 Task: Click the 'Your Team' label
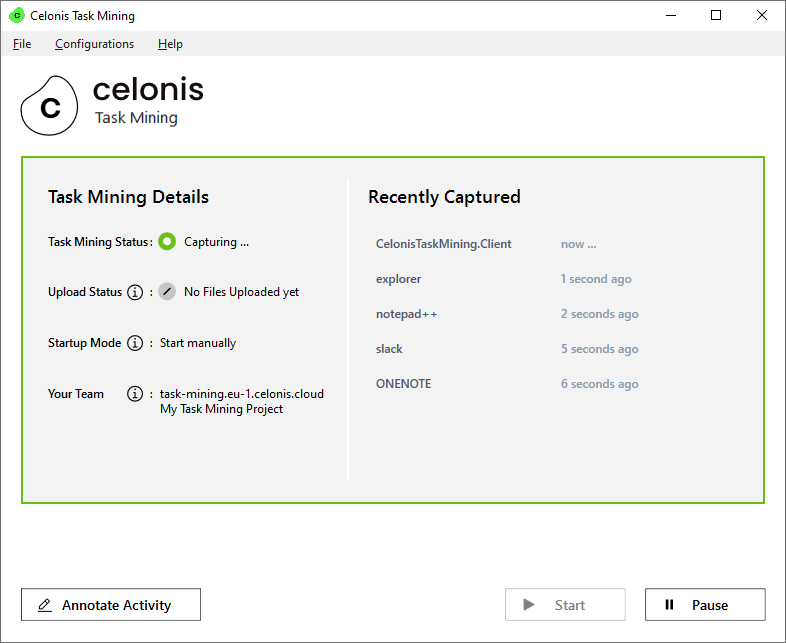click(x=76, y=394)
